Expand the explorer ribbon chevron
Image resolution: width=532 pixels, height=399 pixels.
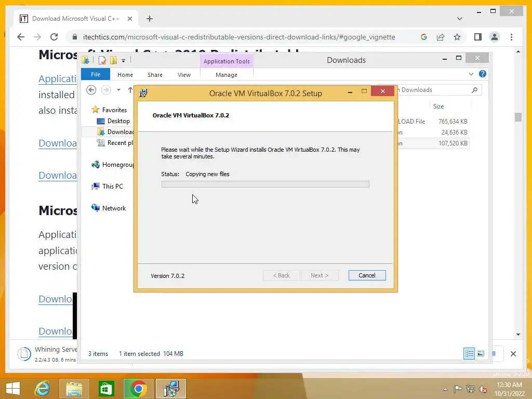tap(471, 74)
